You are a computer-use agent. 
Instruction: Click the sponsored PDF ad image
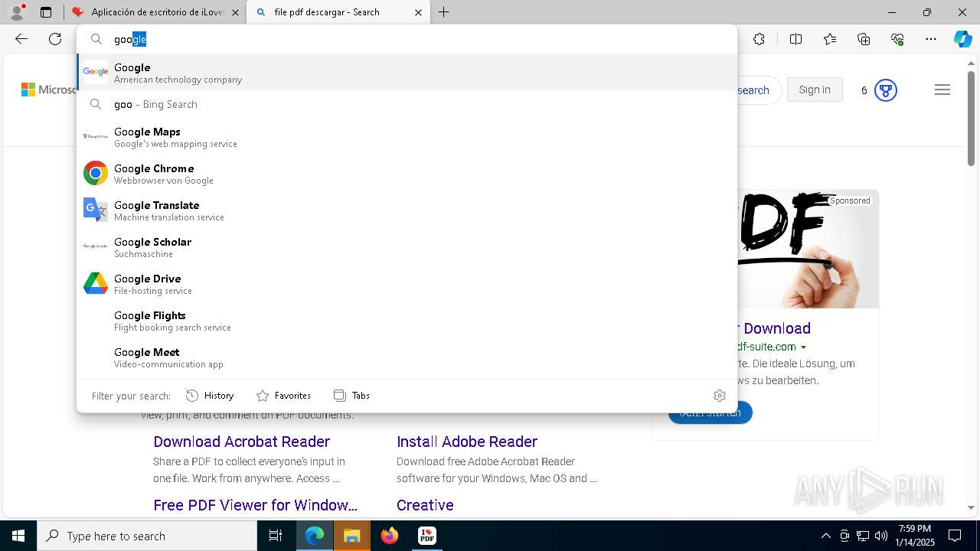(x=808, y=249)
